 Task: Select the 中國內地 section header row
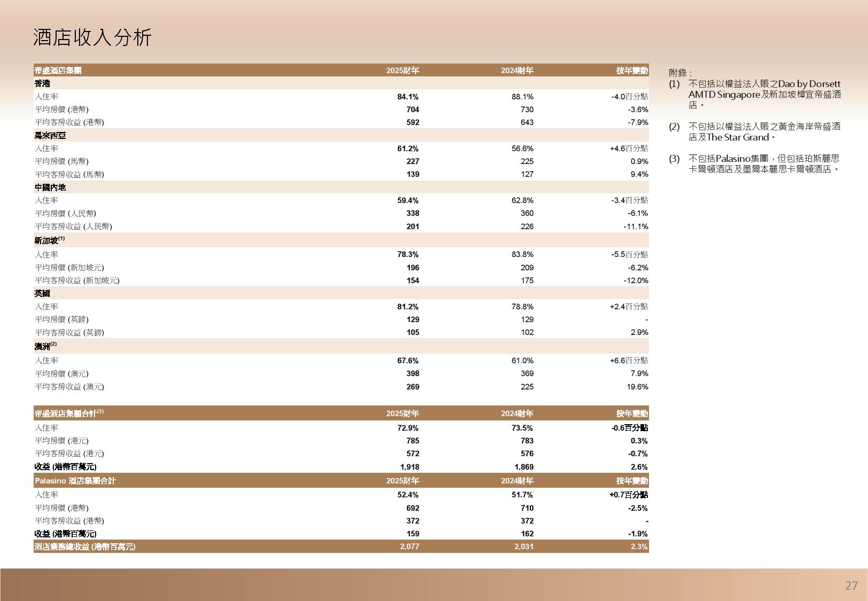50,188
